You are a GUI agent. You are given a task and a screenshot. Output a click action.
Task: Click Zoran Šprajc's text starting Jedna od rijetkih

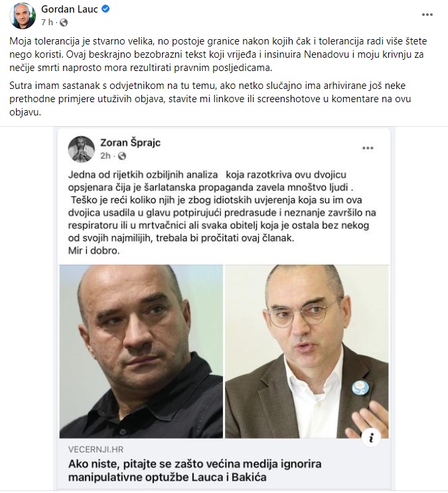click(x=222, y=206)
